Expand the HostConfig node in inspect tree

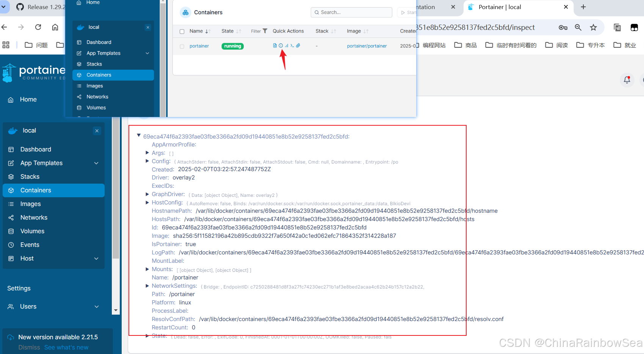[x=147, y=203]
